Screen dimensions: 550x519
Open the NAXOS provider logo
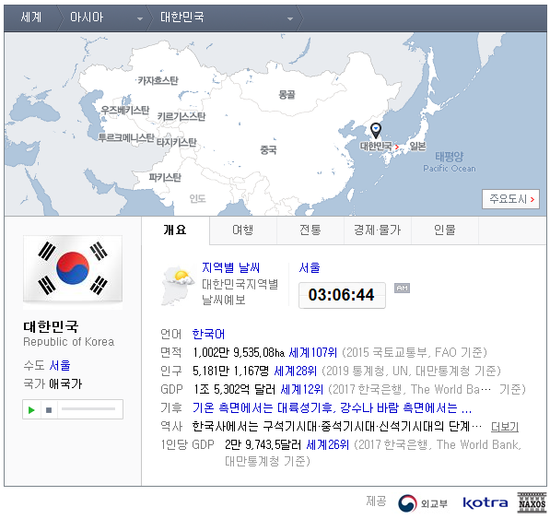532,503
